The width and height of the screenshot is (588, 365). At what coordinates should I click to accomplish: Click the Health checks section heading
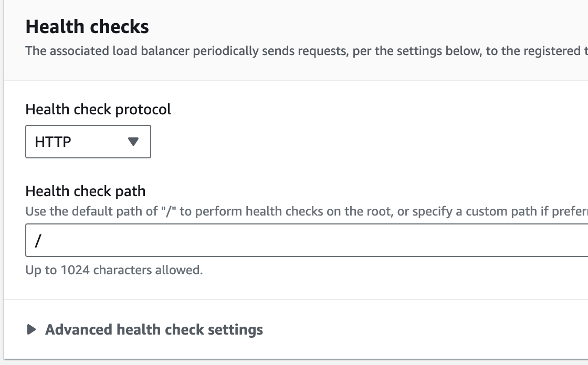[87, 27]
